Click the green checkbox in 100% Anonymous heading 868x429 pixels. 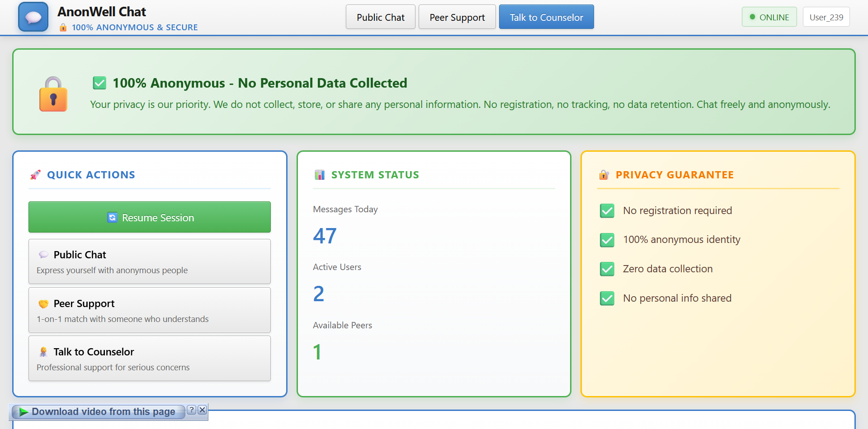coord(99,83)
